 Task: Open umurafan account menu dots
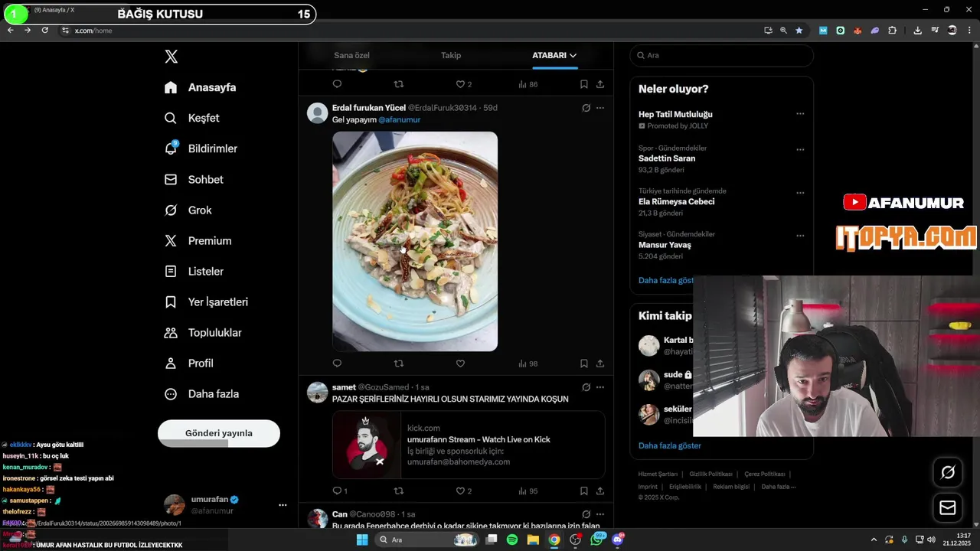click(x=283, y=505)
